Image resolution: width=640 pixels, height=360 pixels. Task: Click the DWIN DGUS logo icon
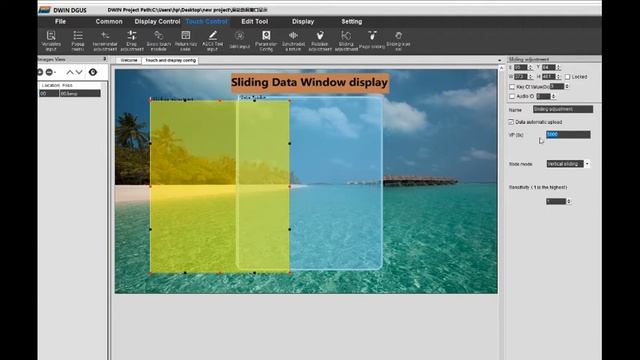pos(44,10)
